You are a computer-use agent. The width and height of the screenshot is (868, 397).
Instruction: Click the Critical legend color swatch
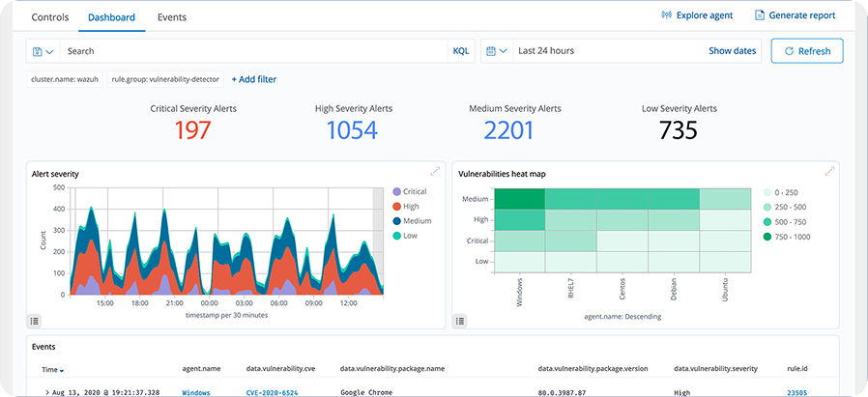point(396,191)
